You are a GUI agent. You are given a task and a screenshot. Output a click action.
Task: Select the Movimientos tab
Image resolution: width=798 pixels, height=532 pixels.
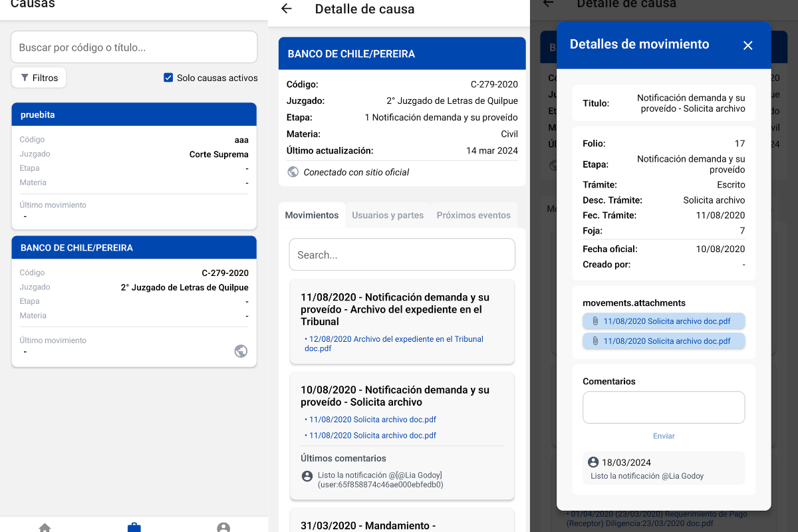(312, 215)
